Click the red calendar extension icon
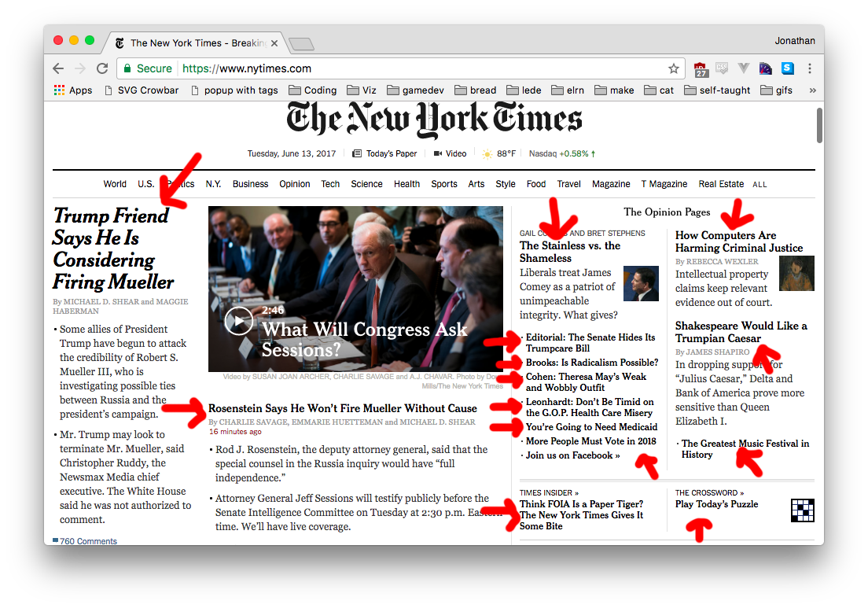Viewport: 868px width, 608px height. tap(701, 69)
